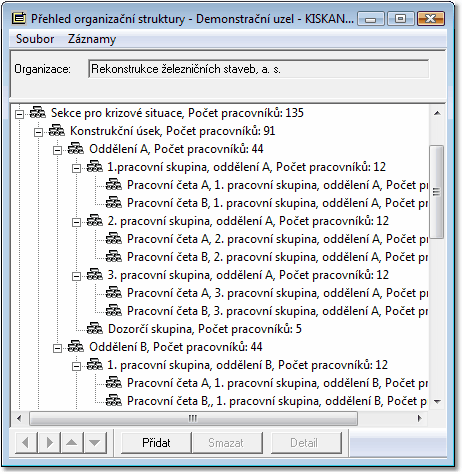Screen dimensions: 462x474
Task: Click the Organizace text field
Action: (259, 69)
